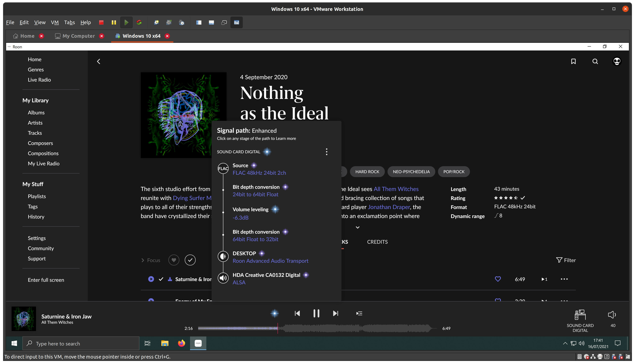Click now playing thumbnail in footer
635x364 pixels.
tap(24, 319)
